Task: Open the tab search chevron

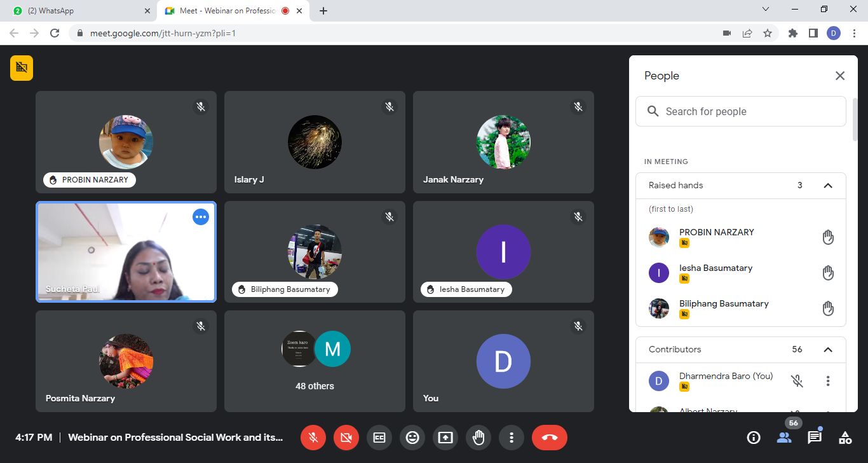Action: tap(766, 10)
